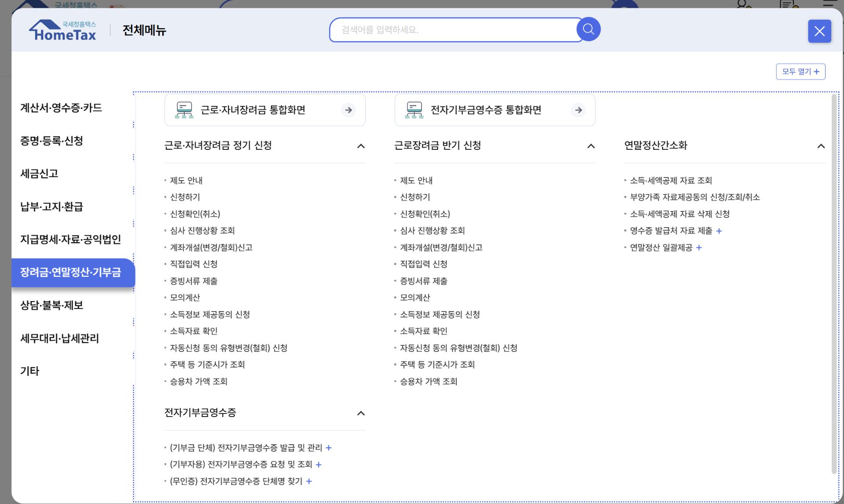Collapse 근로장려금 반기 신청 section chevron

(x=591, y=146)
